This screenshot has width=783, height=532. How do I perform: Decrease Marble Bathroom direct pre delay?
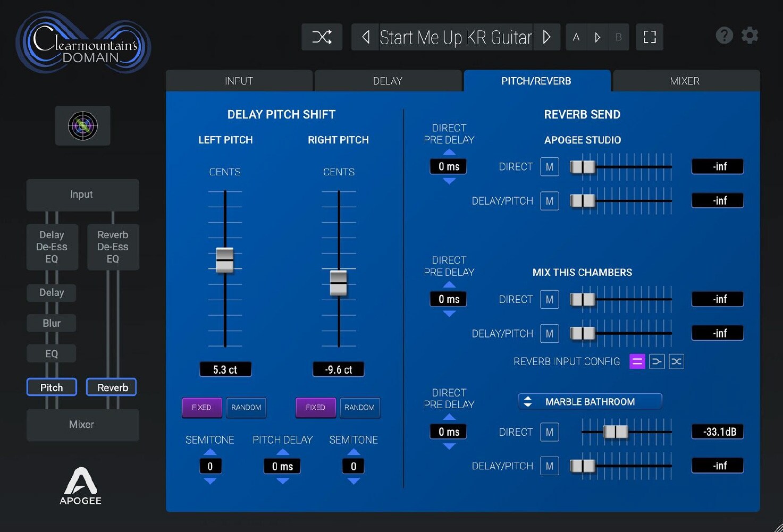[449, 446]
